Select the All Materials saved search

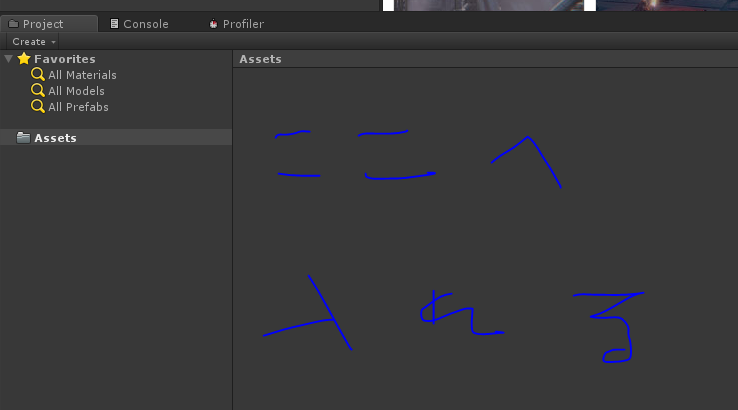tap(82, 75)
